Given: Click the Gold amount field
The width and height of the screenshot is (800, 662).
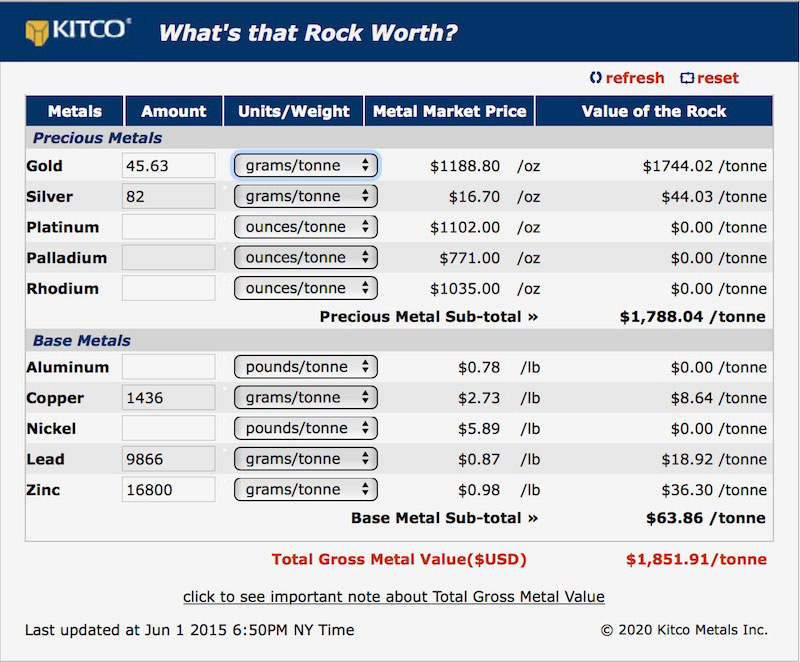Looking at the screenshot, I should (168, 166).
